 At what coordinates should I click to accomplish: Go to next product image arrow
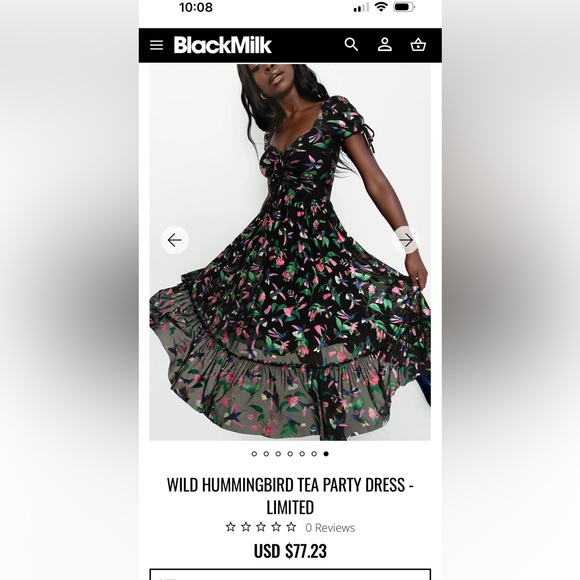(x=406, y=240)
